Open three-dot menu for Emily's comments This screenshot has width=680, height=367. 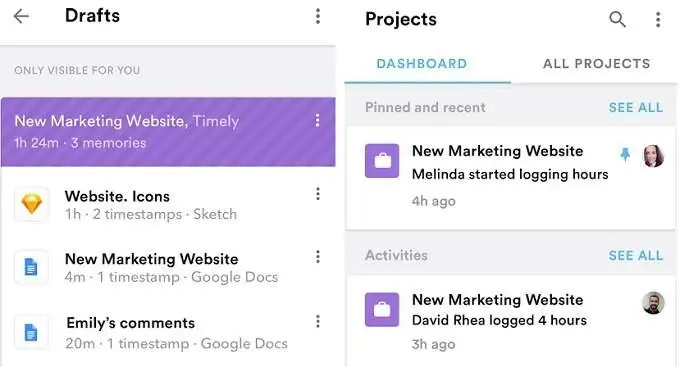coord(318,321)
